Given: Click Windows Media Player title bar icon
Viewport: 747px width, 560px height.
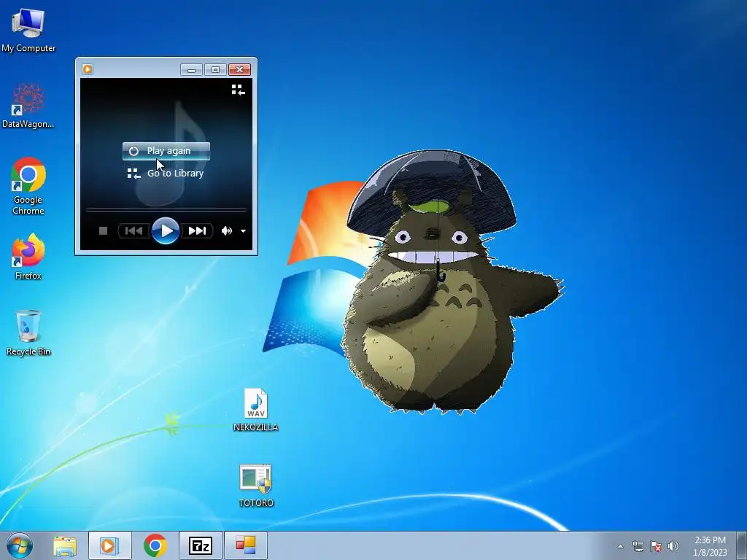Looking at the screenshot, I should [88, 69].
